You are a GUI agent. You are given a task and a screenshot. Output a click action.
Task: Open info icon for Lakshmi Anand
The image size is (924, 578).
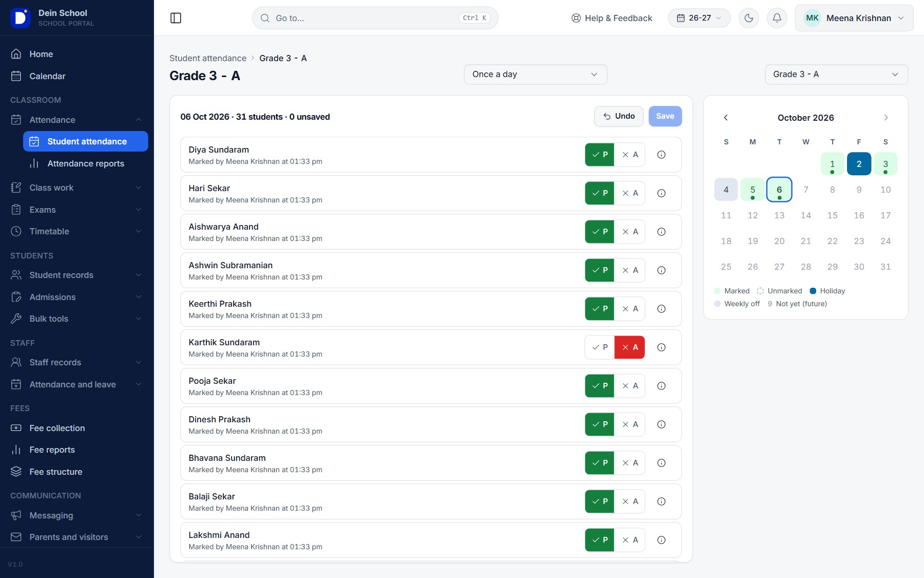(662, 540)
